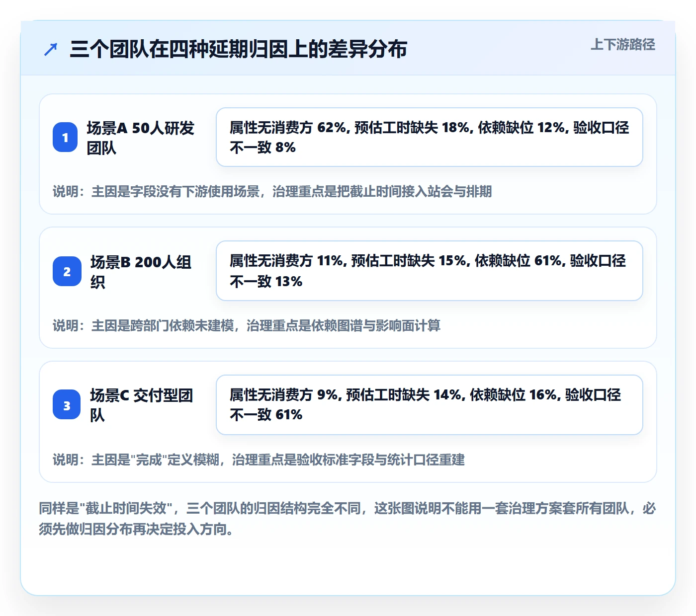Click the title 三个团队在四种延期归因上的差异分布
The image size is (696, 616).
click(x=239, y=49)
